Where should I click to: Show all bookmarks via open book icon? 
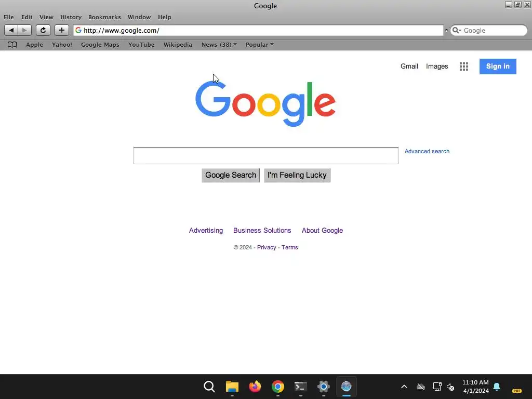click(x=12, y=45)
